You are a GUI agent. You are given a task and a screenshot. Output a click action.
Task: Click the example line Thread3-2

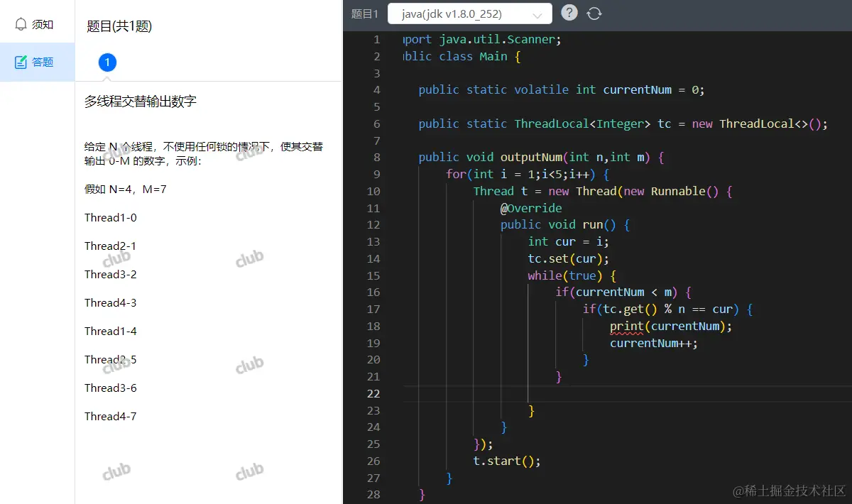(111, 275)
